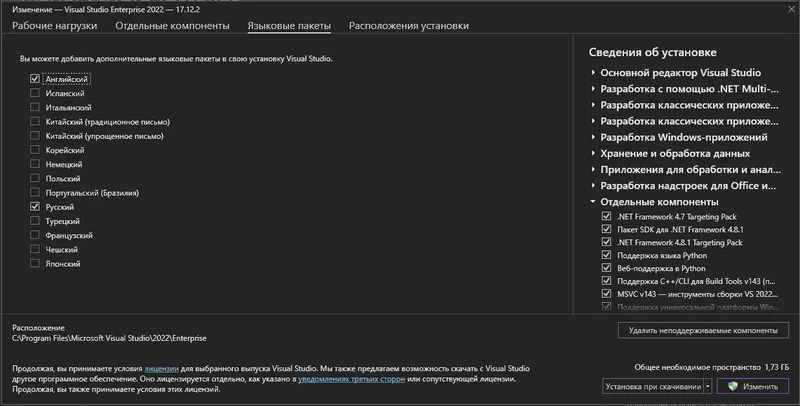
Task: Uncheck .NET Framework 4.7 Targeting Pack
Action: [606, 216]
